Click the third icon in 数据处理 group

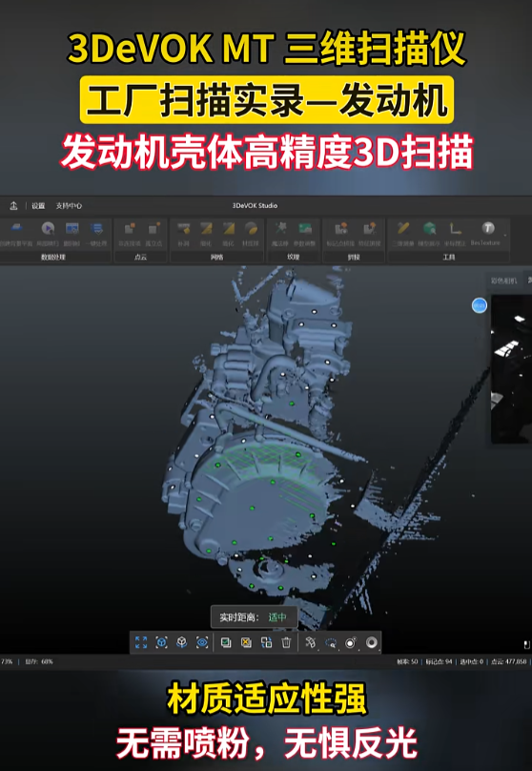pos(72,229)
